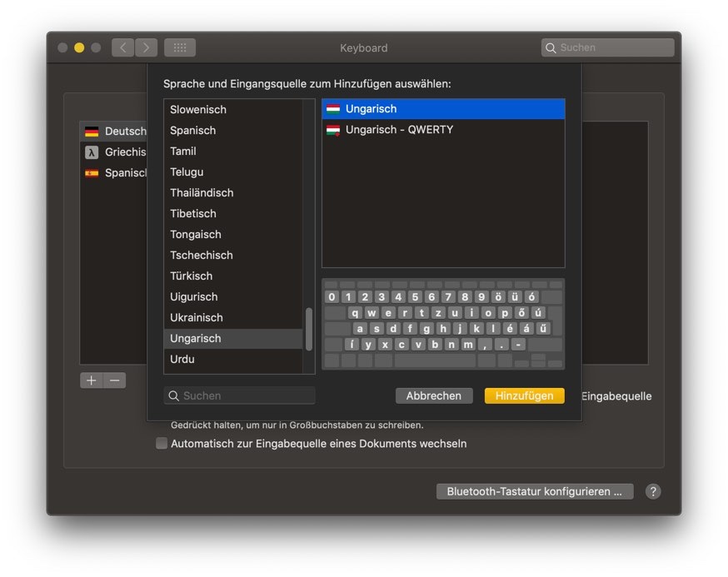Image resolution: width=728 pixels, height=577 pixels.
Task: Click the flag icon of Ungarisch - QWERTY
Action: click(333, 130)
